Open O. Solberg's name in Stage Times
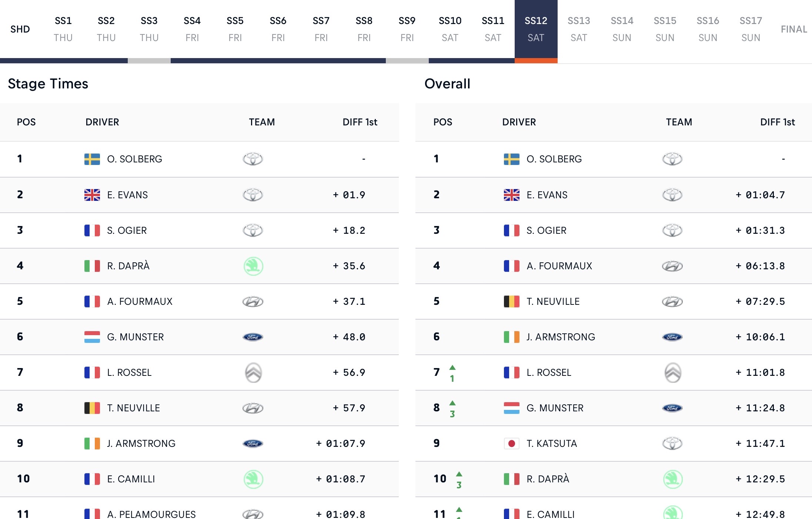Viewport: 812px width, 519px height. click(134, 159)
